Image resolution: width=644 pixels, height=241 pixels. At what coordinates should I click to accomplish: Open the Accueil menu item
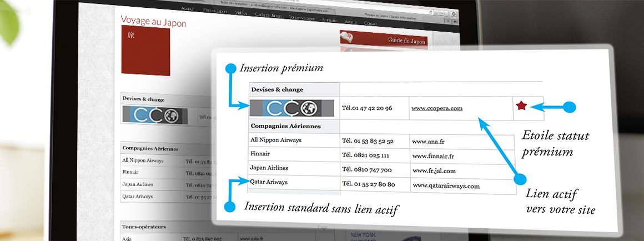(x=187, y=9)
